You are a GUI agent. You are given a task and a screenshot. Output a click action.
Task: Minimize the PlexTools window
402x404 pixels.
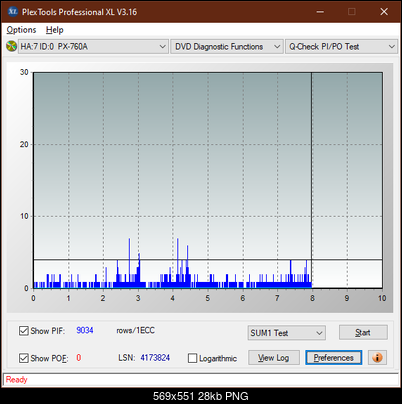320,12
